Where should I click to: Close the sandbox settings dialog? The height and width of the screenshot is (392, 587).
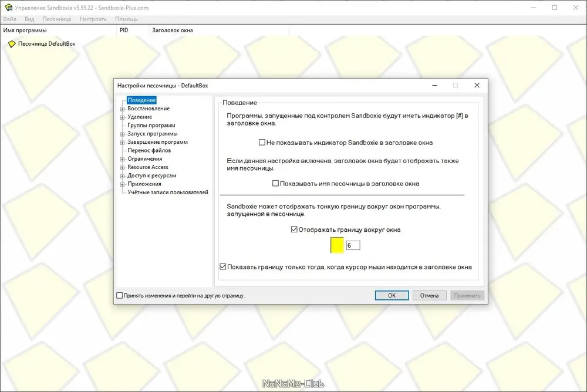pos(477,85)
